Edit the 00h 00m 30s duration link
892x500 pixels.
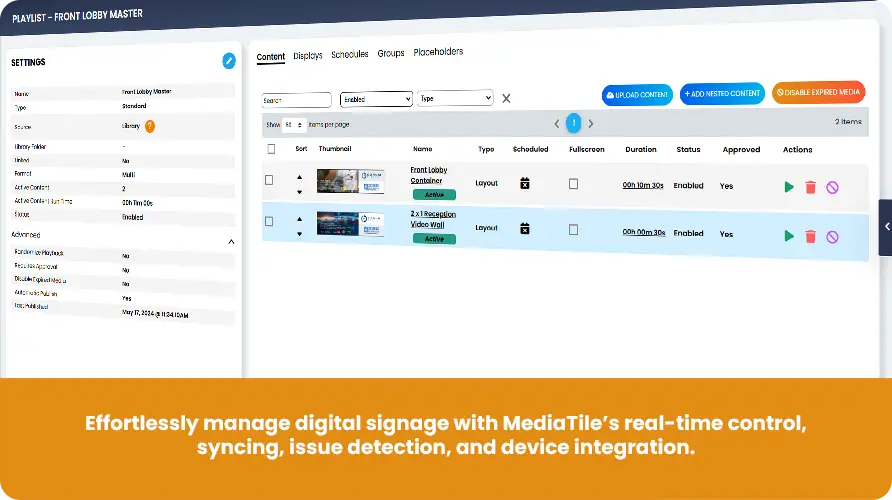click(x=643, y=232)
